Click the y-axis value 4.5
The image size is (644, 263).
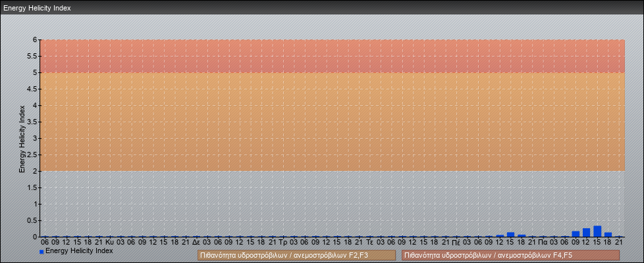(x=32, y=89)
